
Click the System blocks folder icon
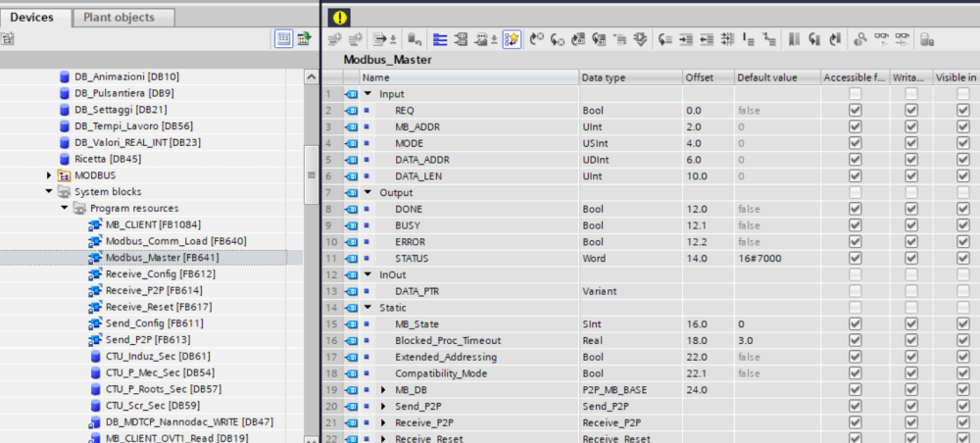pyautogui.click(x=65, y=192)
